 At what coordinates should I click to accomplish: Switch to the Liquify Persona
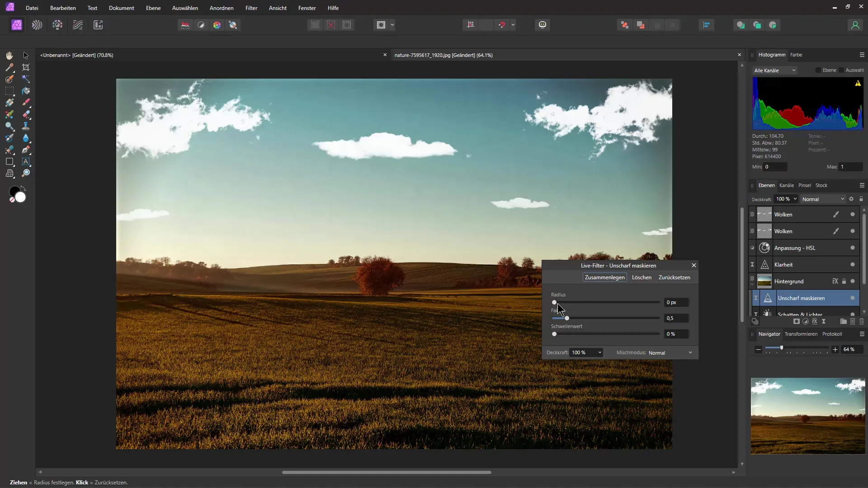point(37,25)
